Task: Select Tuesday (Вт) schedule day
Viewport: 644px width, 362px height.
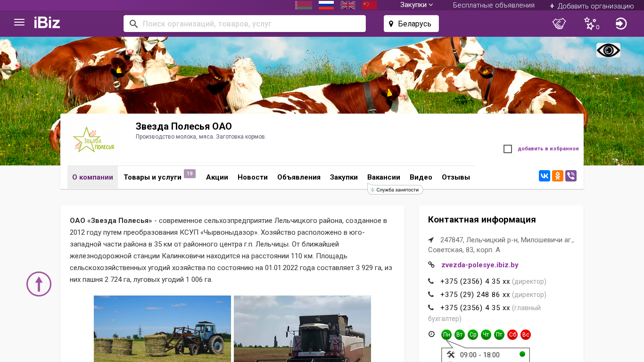Action: (460, 335)
